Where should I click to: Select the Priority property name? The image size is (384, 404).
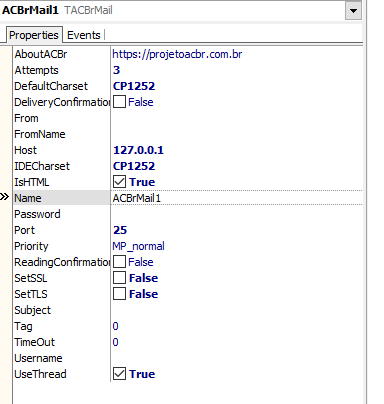pos(31,246)
